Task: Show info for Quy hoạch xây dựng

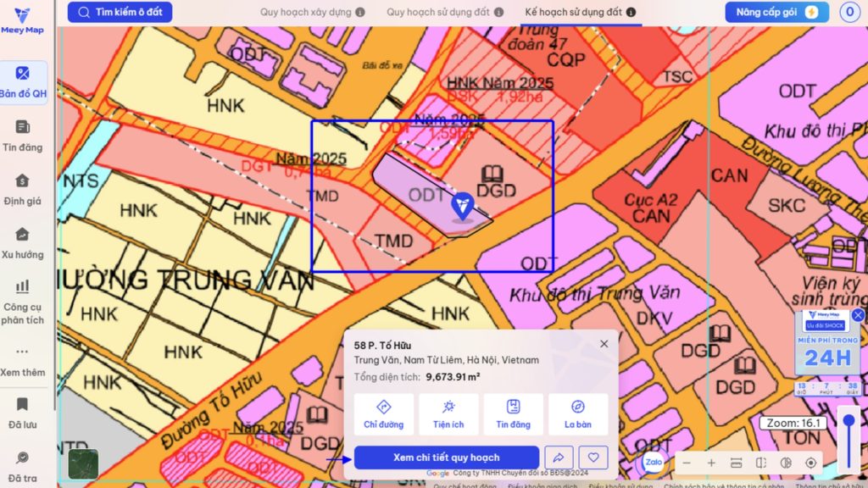Action: (360, 13)
